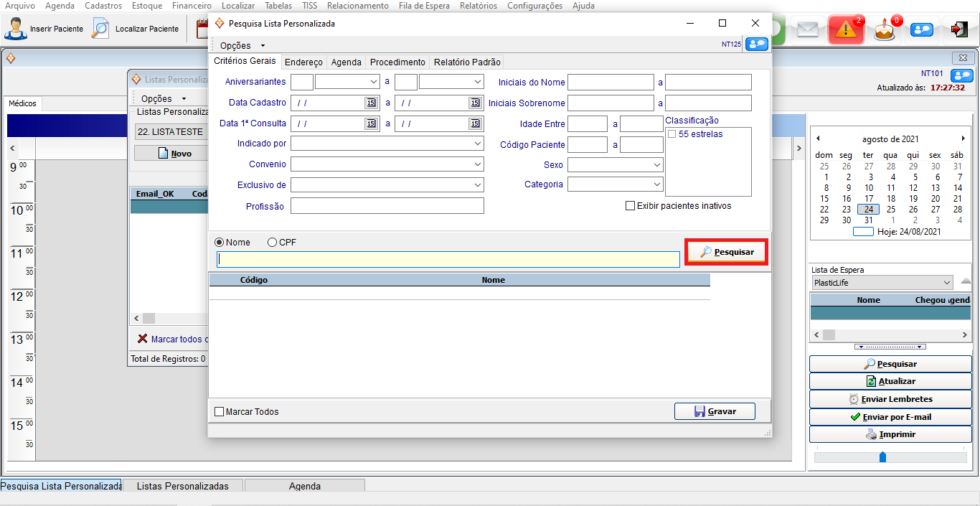
Task: Click the Inserir Paciente toolbar icon
Action: click(15, 29)
